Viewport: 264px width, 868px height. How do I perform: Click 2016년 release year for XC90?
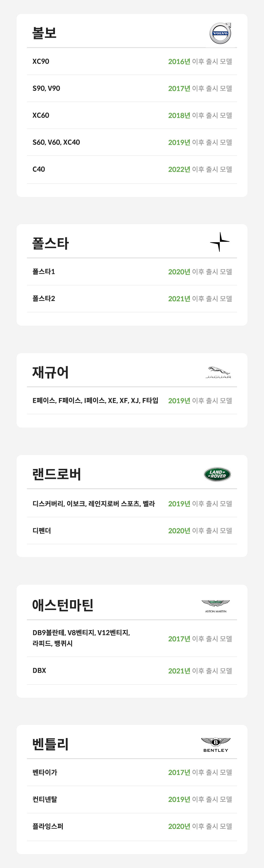point(179,61)
